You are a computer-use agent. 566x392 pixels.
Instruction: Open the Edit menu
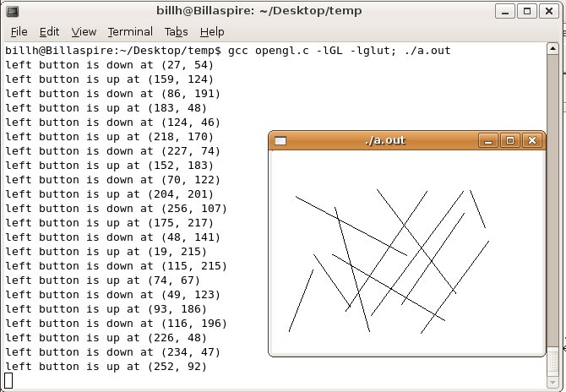pyautogui.click(x=50, y=32)
